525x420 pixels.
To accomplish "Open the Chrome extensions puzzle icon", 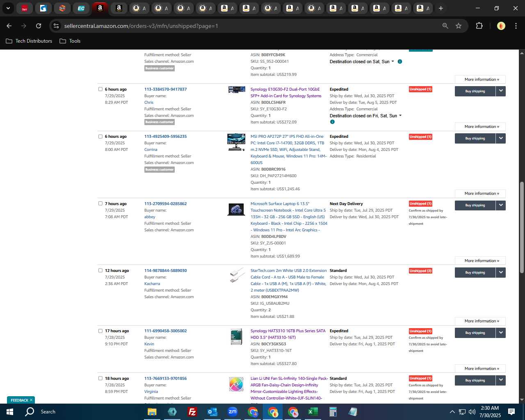I will pyautogui.click(x=479, y=26).
